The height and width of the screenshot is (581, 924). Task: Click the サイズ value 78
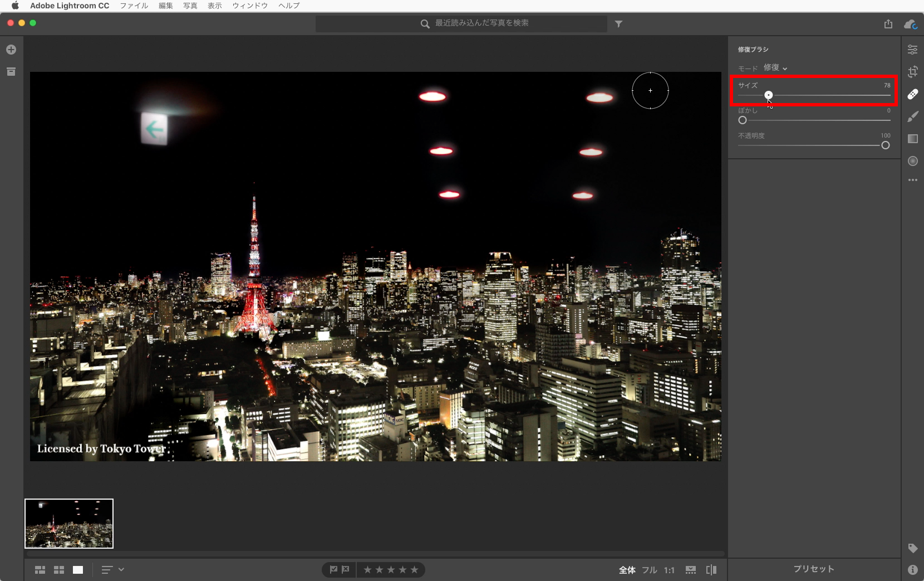pyautogui.click(x=887, y=85)
